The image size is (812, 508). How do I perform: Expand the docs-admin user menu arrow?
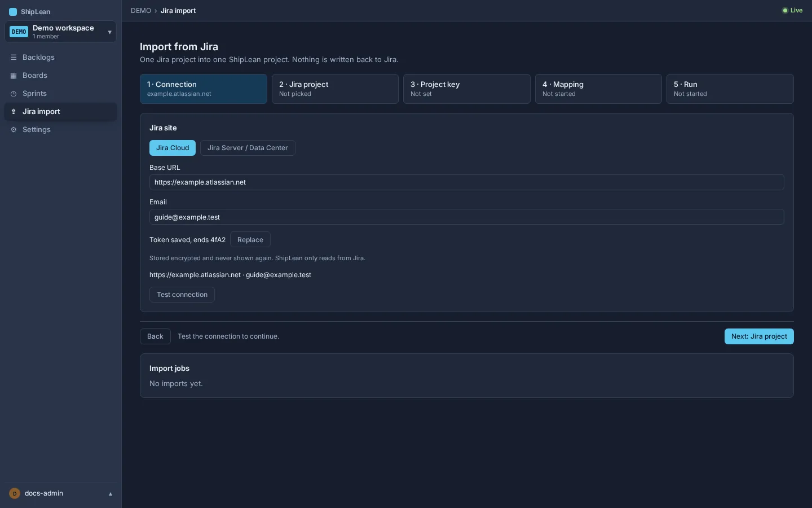(111, 494)
